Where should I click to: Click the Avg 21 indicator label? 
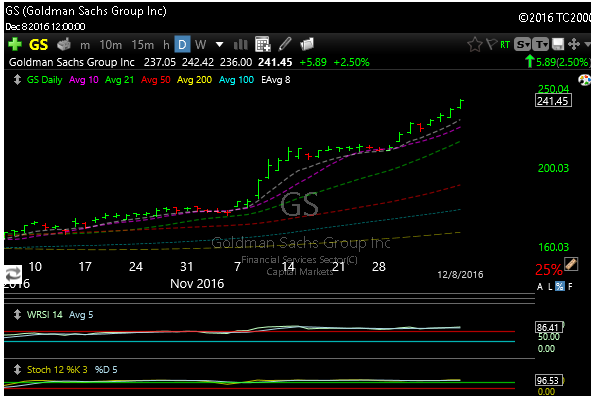pos(119,80)
